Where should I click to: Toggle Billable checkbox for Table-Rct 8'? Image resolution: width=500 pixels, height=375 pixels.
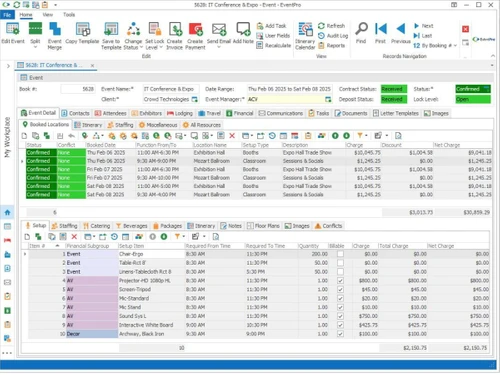point(340,263)
